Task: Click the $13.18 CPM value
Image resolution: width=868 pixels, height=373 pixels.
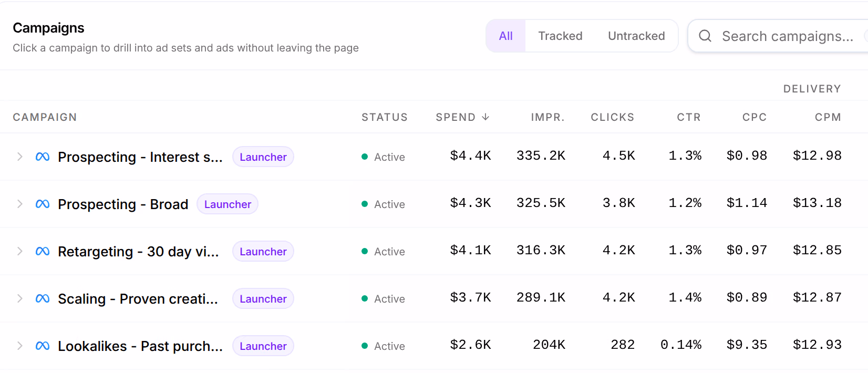Action: pos(817,203)
